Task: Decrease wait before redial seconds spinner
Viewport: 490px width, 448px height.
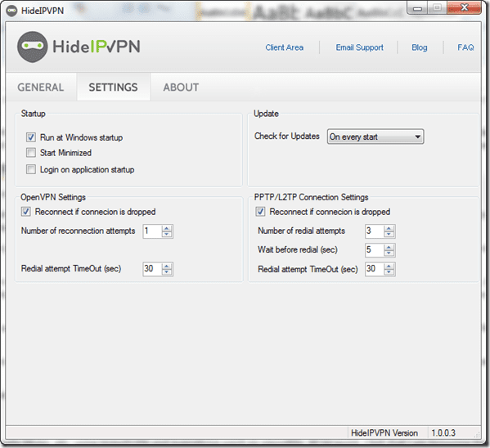Action: [389, 253]
